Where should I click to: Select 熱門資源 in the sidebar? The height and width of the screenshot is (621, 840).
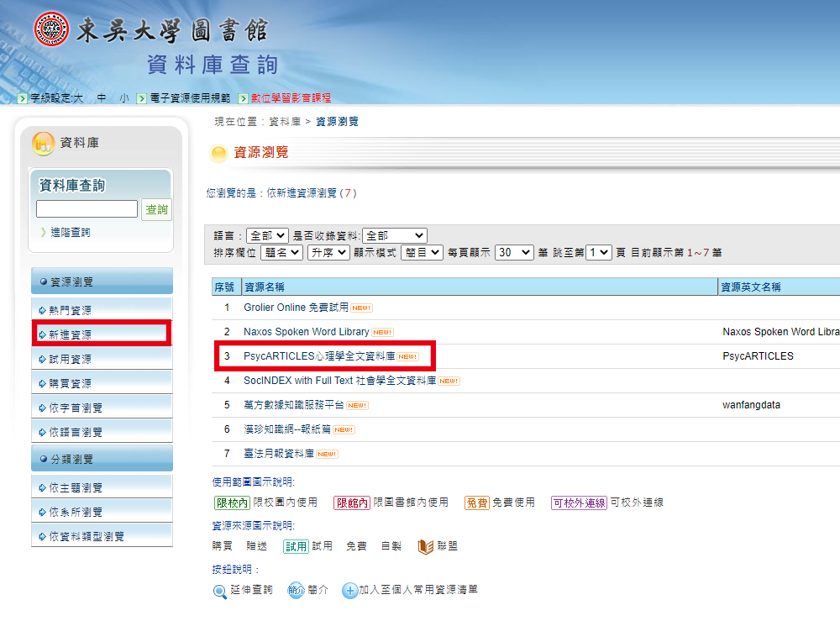pos(102,310)
